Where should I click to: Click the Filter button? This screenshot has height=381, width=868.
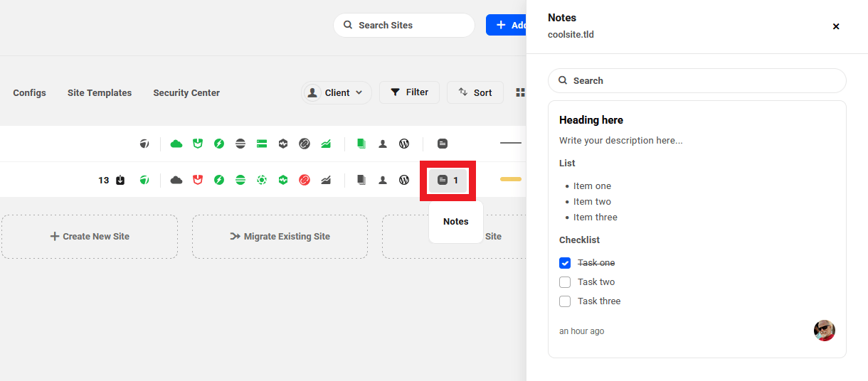click(x=409, y=92)
